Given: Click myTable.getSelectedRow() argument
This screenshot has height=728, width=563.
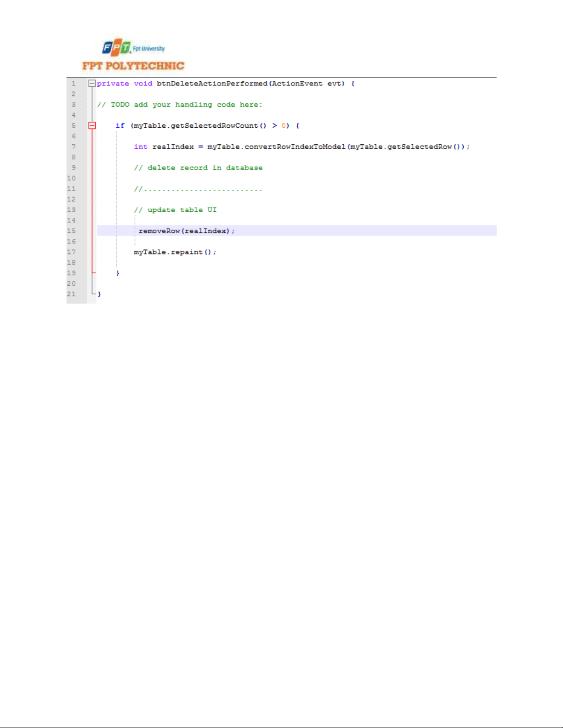Looking at the screenshot, I should click(406, 147).
